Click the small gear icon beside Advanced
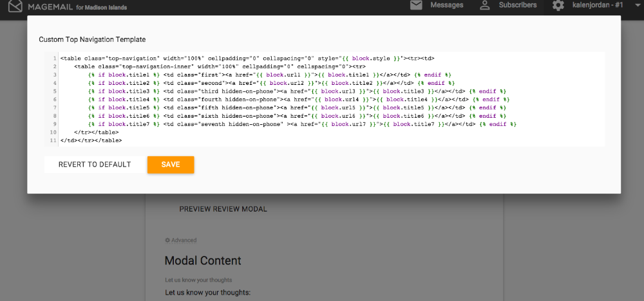This screenshot has width=644, height=301. 167,241
